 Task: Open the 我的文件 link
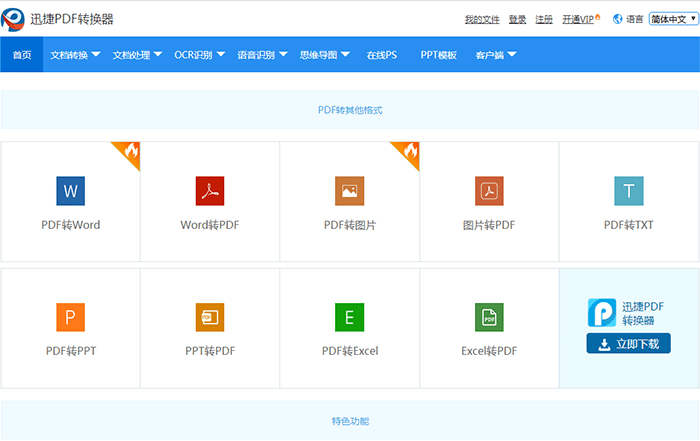pyautogui.click(x=482, y=19)
